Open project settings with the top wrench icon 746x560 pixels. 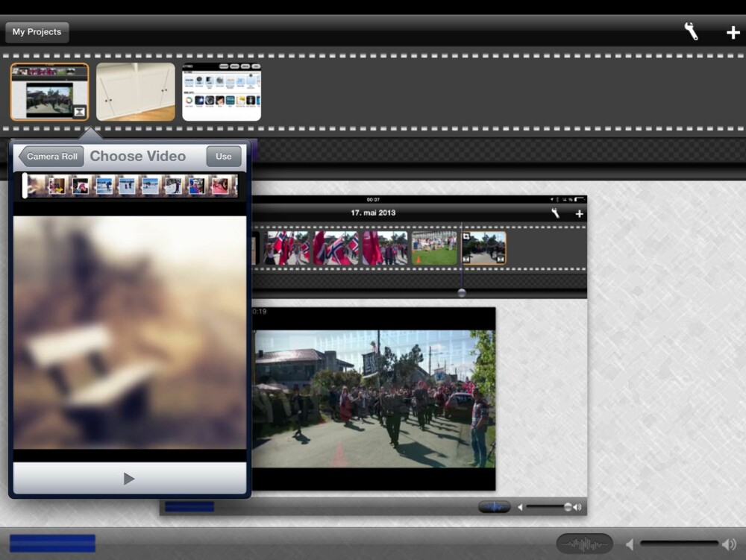coord(691,32)
